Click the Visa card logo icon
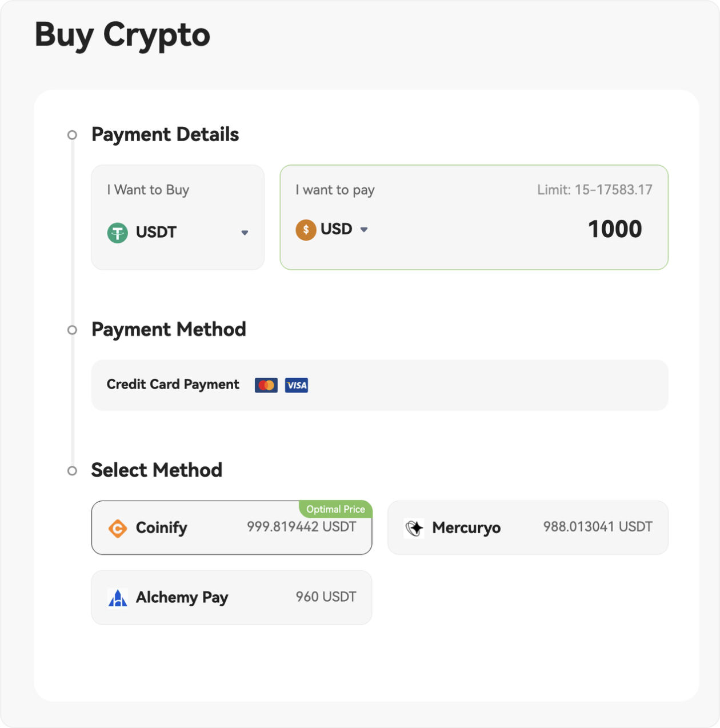720x728 pixels. (x=297, y=385)
